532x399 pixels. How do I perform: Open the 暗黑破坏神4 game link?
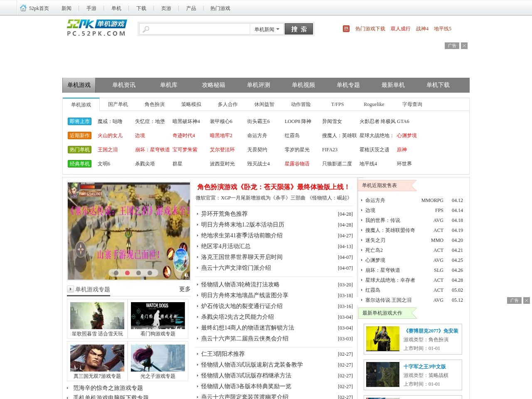186,121
